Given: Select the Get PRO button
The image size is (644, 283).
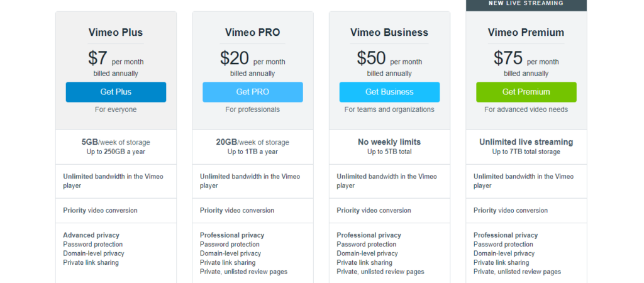Looking at the screenshot, I should (x=253, y=92).
